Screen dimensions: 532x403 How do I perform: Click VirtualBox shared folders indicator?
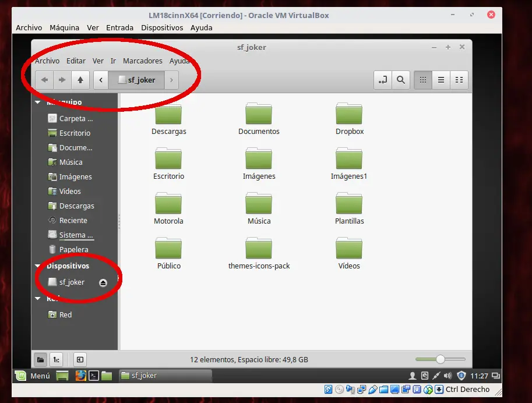click(384, 390)
